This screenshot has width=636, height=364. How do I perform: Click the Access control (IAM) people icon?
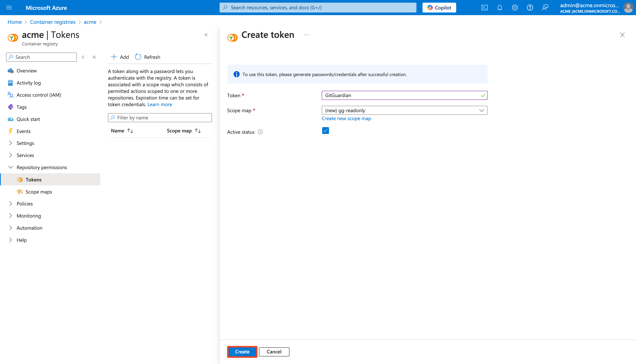[x=10, y=95]
